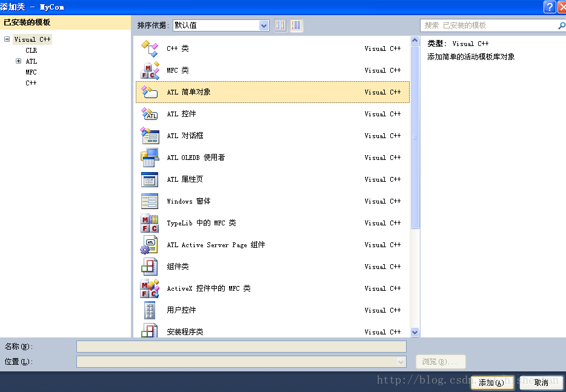Click the ATL 简单对象 template icon
This screenshot has height=392, width=566.
(150, 92)
